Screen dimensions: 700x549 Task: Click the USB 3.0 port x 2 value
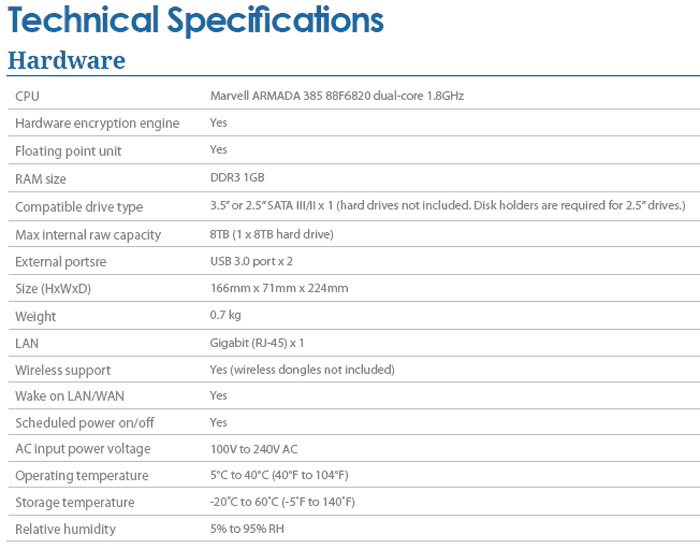[251, 261]
